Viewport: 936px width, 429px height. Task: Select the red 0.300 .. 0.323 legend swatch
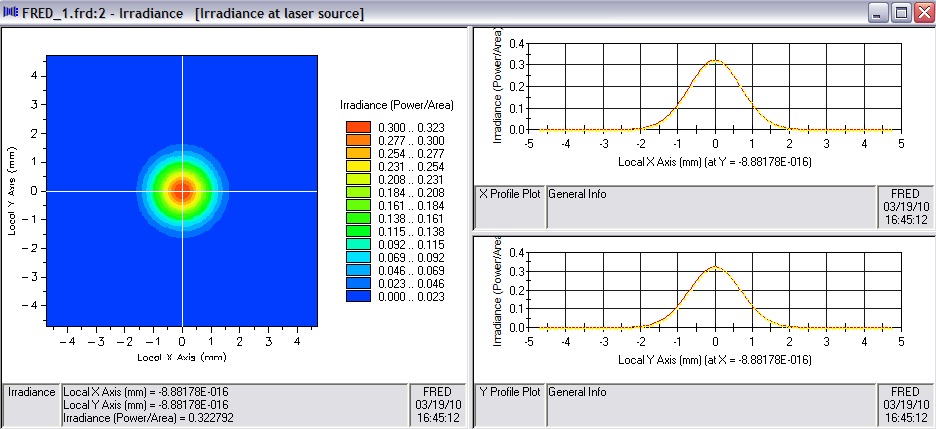[358, 127]
